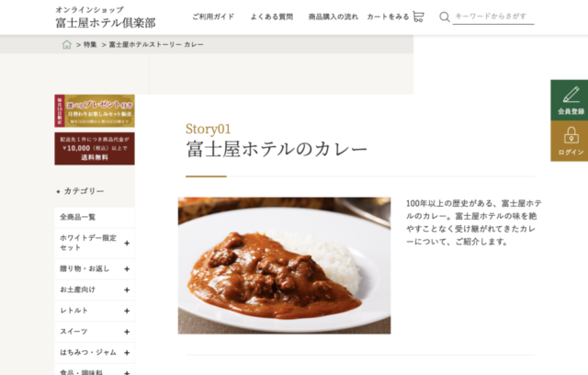
Task: Expand レトルト category plus icon
Action: pos(127,311)
